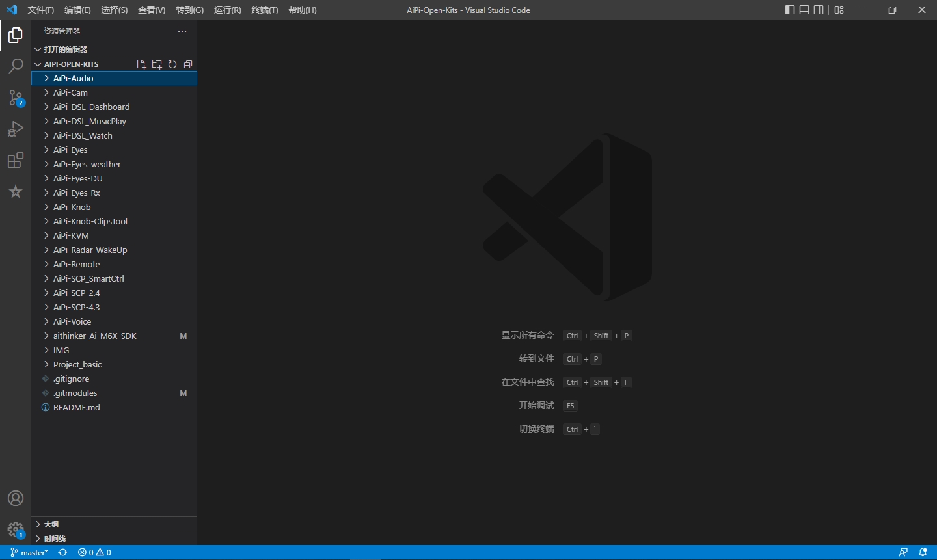The width and height of the screenshot is (937, 560).
Task: Expand the IMG folder
Action: click(114, 350)
